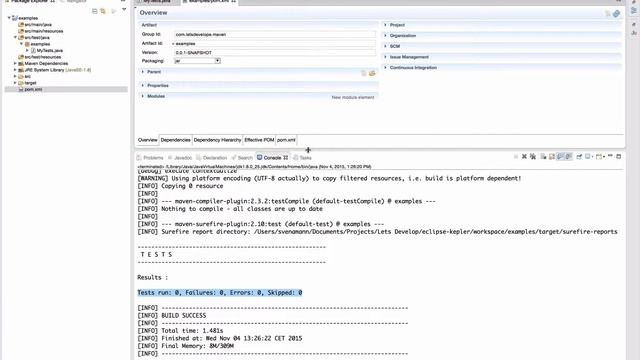Open the pom.xml source tab

coord(286,140)
